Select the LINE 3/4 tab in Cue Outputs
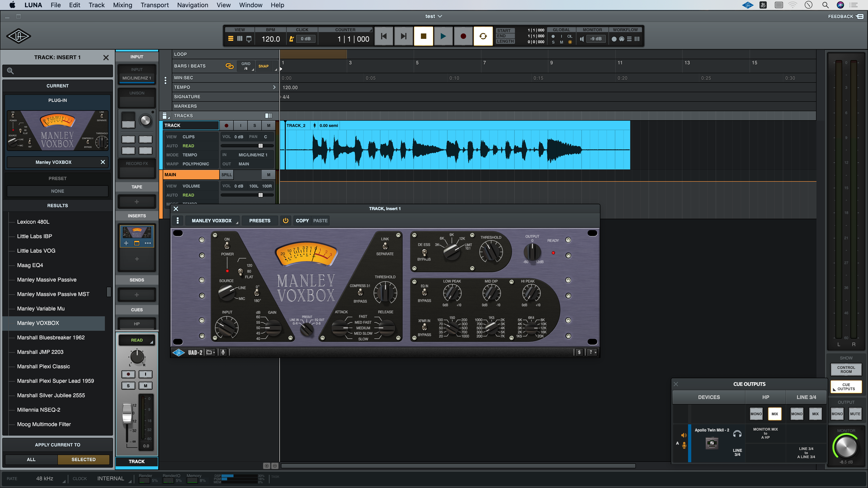 coord(806,397)
